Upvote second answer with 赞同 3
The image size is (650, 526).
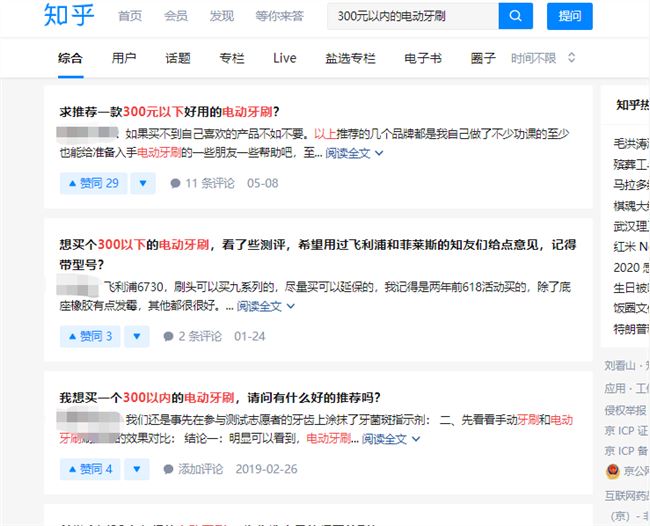pyautogui.click(x=89, y=336)
